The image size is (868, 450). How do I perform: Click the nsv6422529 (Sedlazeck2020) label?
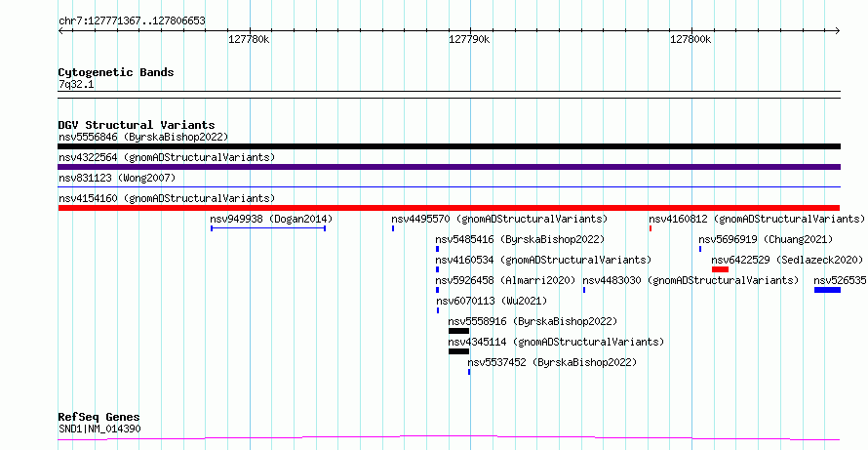tap(787, 260)
